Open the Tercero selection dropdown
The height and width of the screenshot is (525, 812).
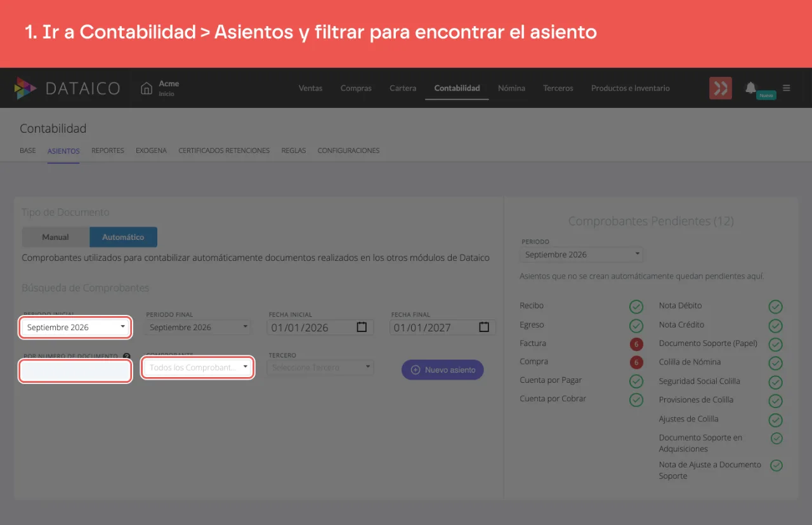(x=320, y=368)
